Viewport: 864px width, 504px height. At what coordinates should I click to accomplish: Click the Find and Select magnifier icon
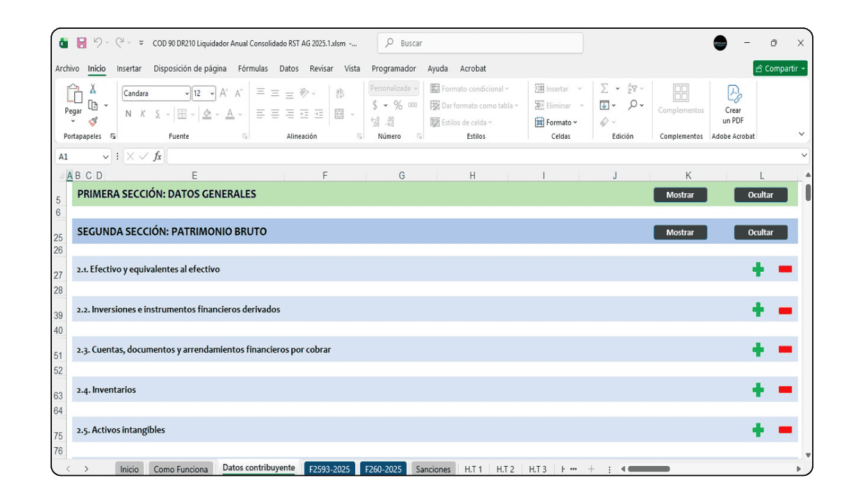pos(633,105)
